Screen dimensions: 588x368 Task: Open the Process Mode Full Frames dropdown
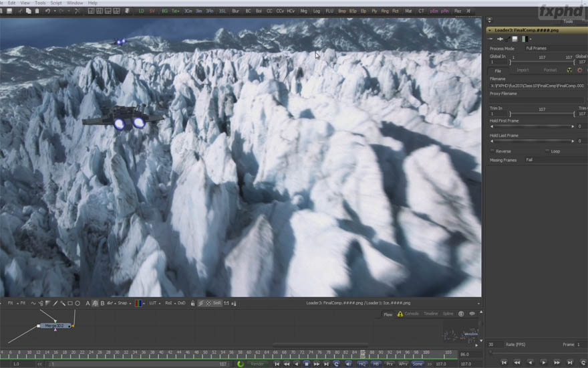(x=555, y=48)
